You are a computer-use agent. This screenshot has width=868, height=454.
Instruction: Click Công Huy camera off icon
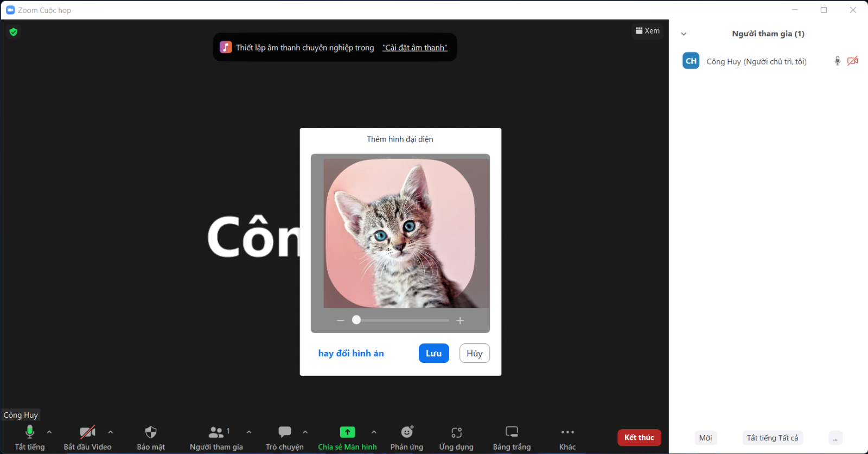(853, 61)
